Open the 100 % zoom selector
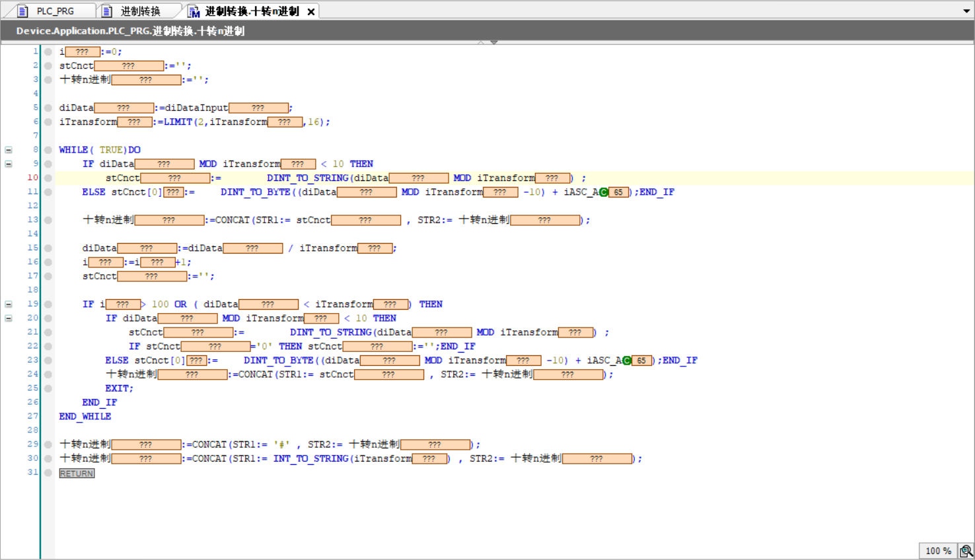The height and width of the screenshot is (560, 975). click(938, 551)
